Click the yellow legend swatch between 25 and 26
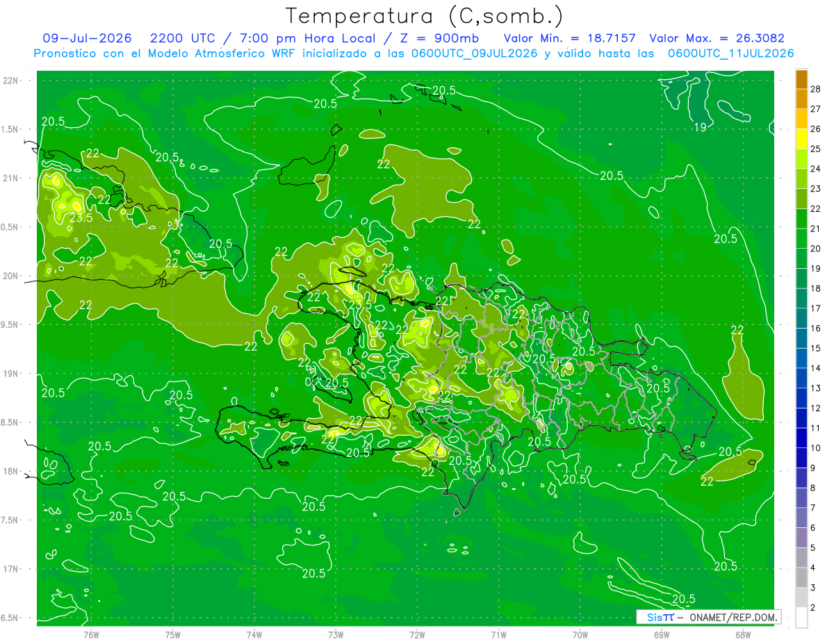Viewport: 834px width, 644px height. point(801,139)
